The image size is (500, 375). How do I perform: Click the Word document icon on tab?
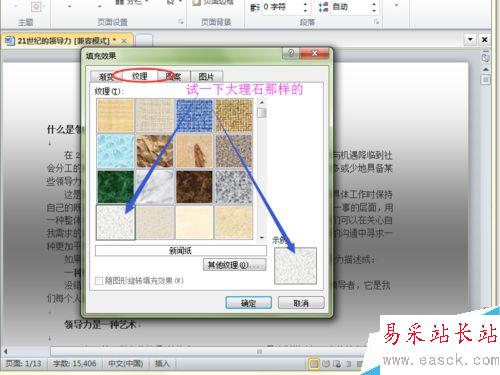click(x=10, y=41)
